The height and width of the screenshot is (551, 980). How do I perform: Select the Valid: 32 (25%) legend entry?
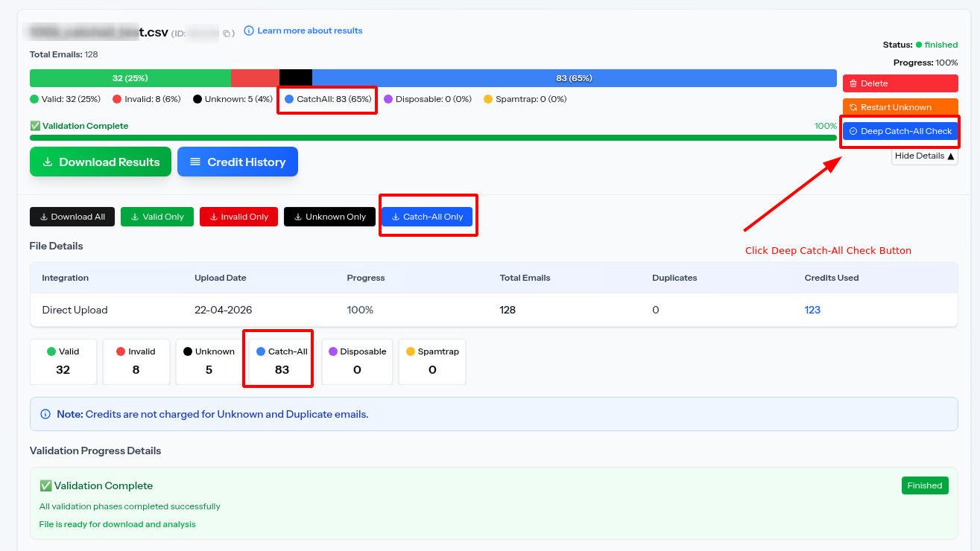(65, 99)
